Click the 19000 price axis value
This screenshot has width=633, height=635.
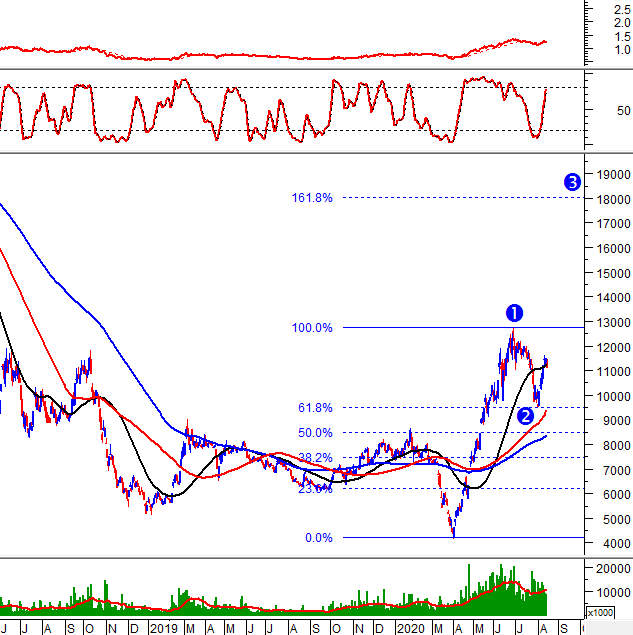pyautogui.click(x=613, y=175)
